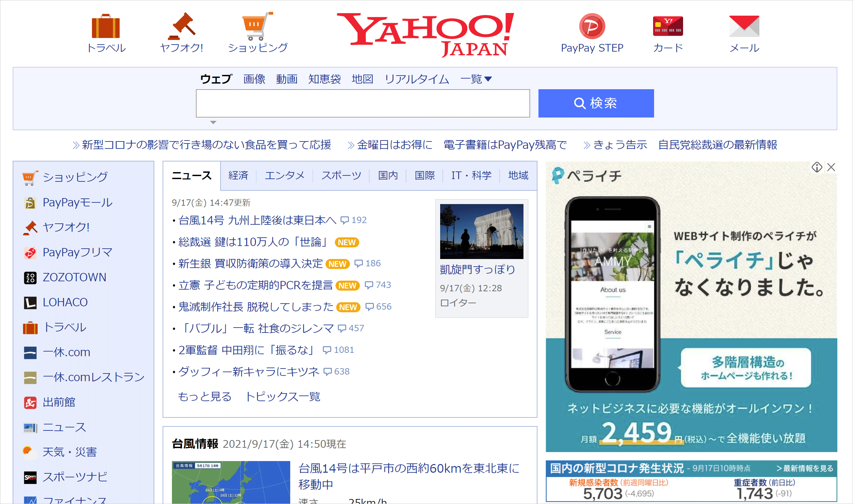Switch to the 経済 news tab
Image resolution: width=853 pixels, height=504 pixels.
(x=238, y=175)
